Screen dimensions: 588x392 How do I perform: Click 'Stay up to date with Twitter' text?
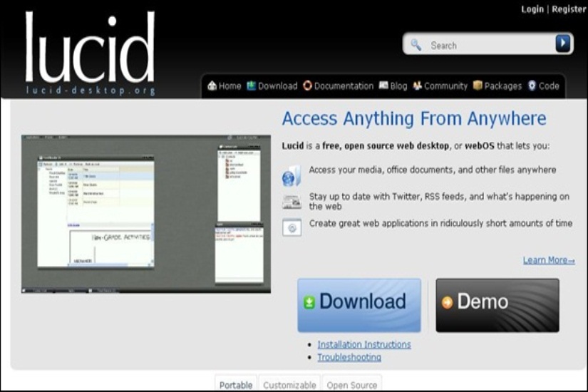(x=439, y=202)
